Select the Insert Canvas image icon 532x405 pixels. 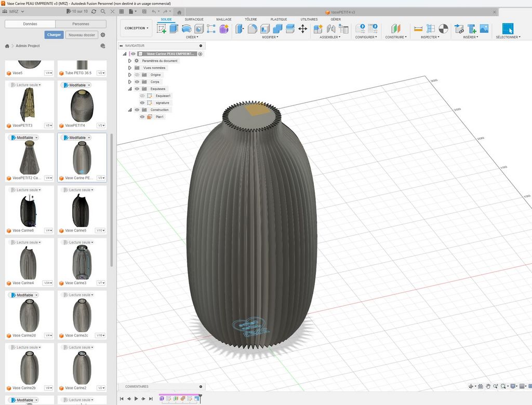pyautogui.click(x=484, y=29)
